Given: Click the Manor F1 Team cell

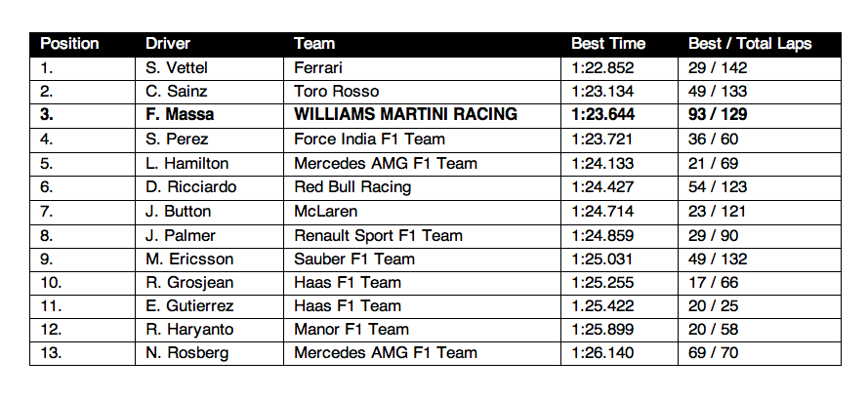Looking at the screenshot, I should click(351, 330).
